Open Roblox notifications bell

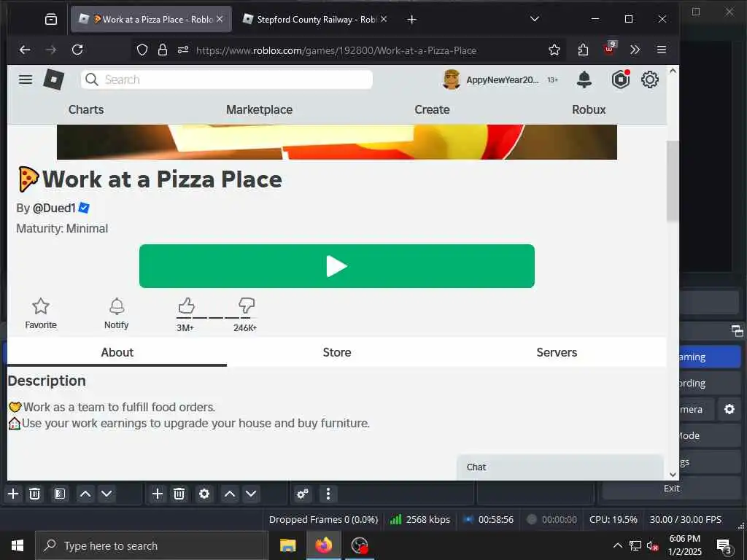[584, 79]
